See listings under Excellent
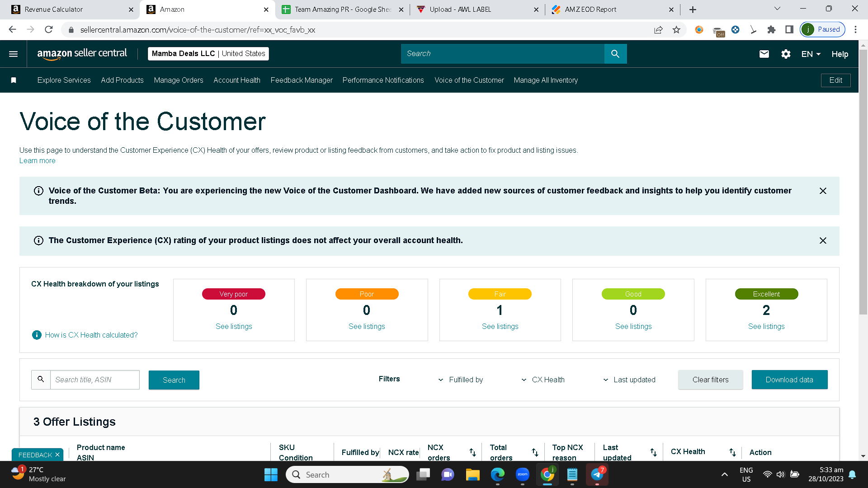Screen dimensions: 868x488 click(766, 326)
